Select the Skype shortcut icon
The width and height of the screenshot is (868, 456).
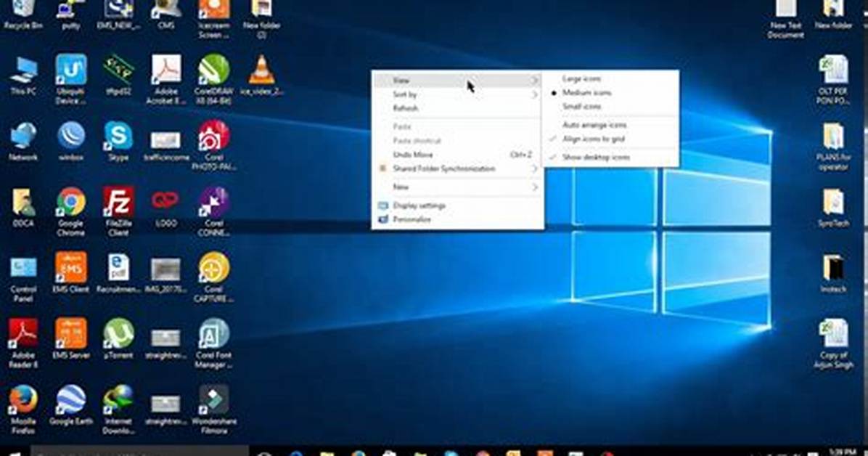coord(118,142)
